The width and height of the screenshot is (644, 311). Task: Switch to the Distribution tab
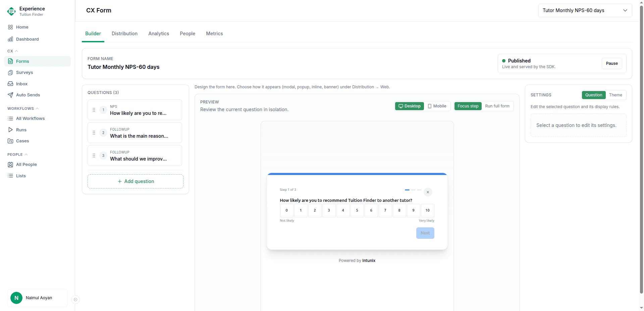click(x=124, y=34)
